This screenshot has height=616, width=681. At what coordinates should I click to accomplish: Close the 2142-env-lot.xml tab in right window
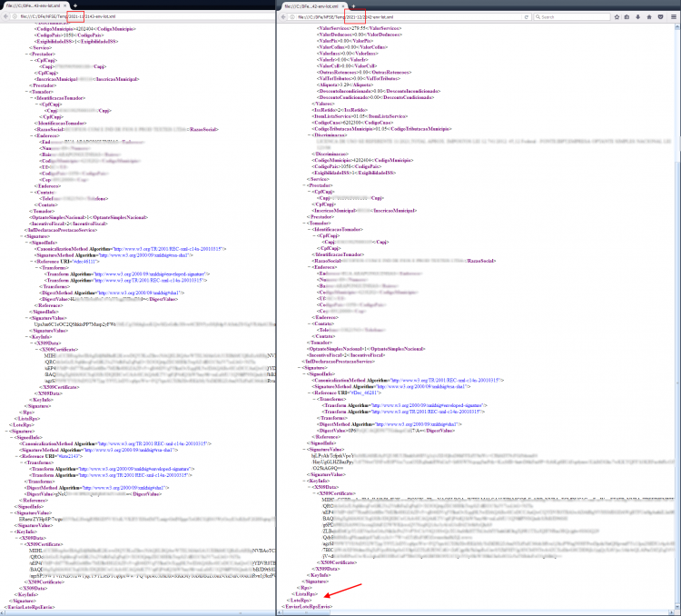pyautogui.click(x=343, y=6)
